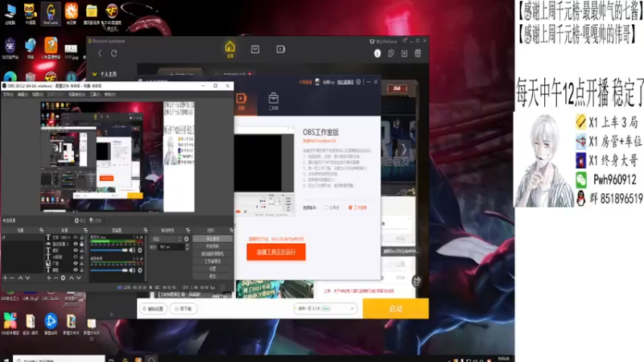Open the WeGame home page icon

(230, 47)
